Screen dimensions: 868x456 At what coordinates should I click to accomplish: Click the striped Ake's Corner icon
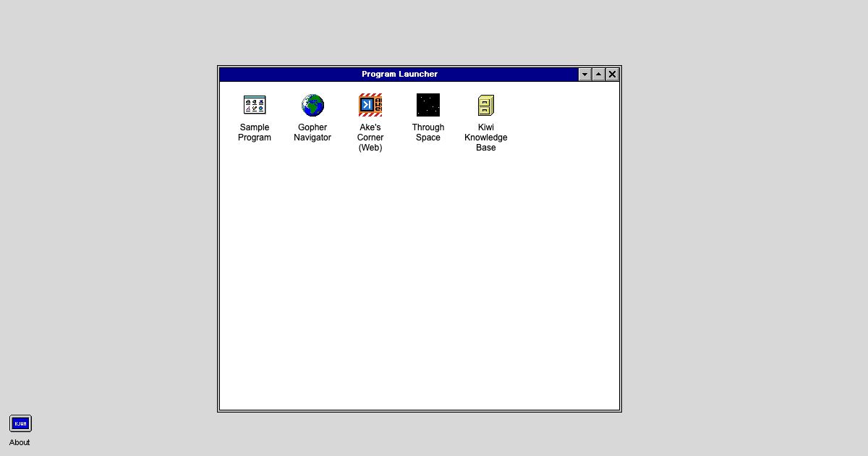[370, 104]
